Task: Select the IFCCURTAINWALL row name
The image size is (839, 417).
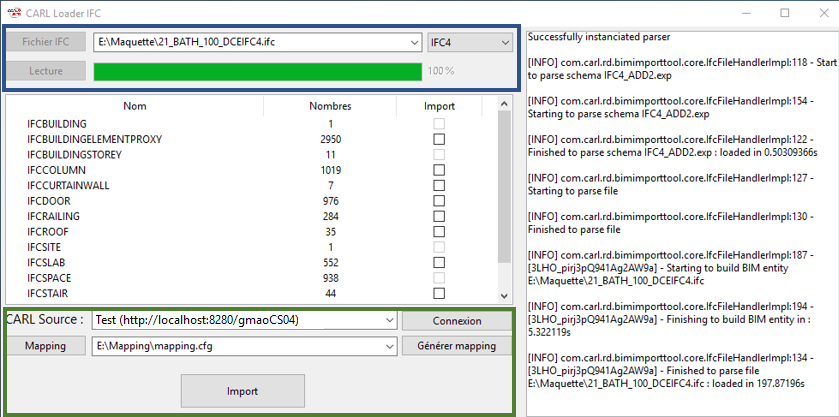Action: 68,186
